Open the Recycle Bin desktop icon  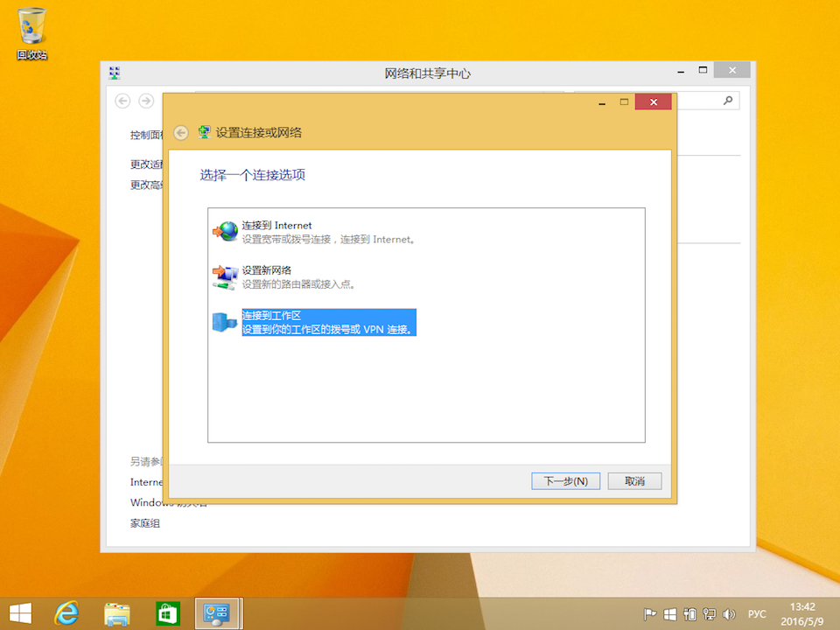(31, 33)
